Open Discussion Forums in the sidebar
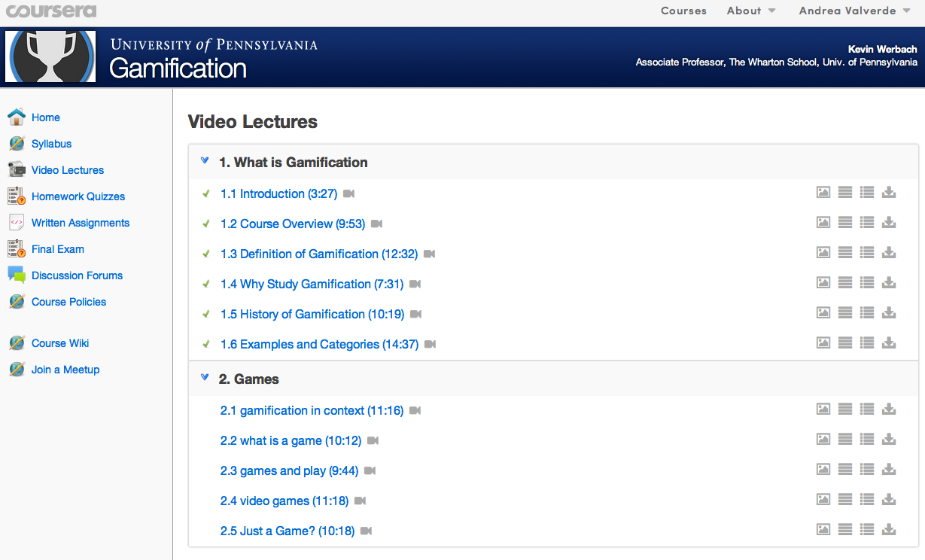This screenshot has width=925, height=560. pyautogui.click(x=77, y=275)
